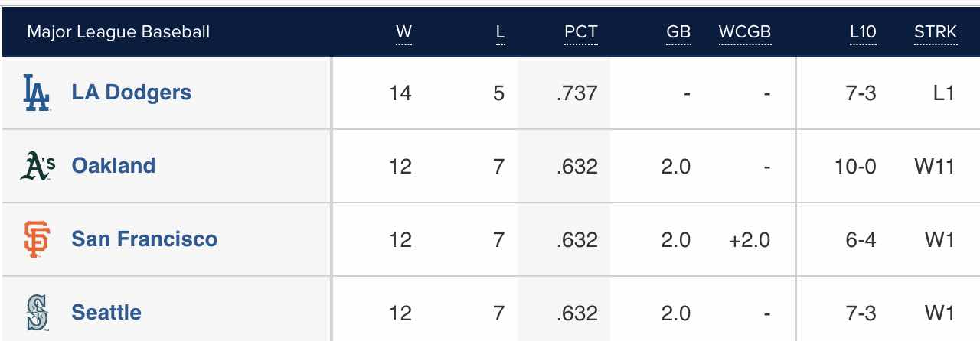Open the LA Dodgers team link

pos(132,93)
